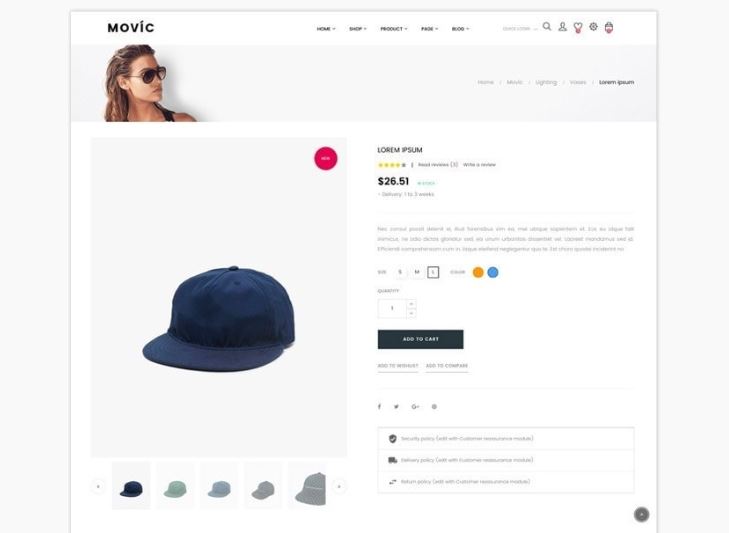Expand the Product menu dropdown

[394, 29]
